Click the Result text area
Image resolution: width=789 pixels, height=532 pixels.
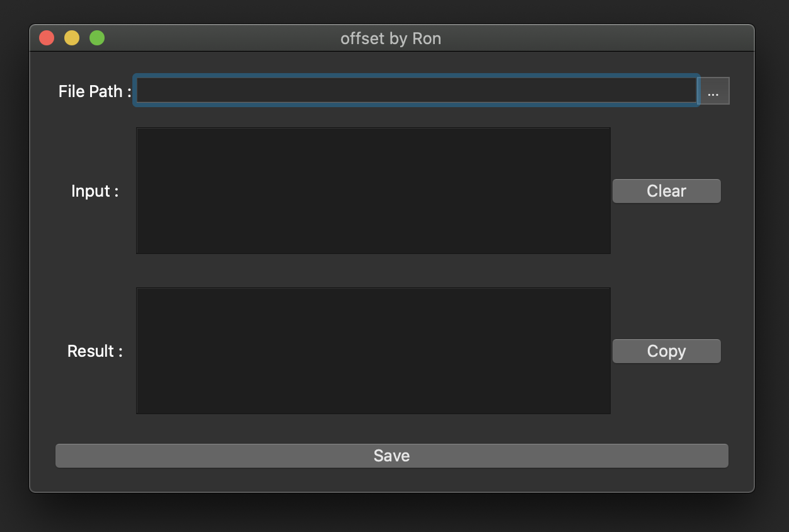[373, 350]
